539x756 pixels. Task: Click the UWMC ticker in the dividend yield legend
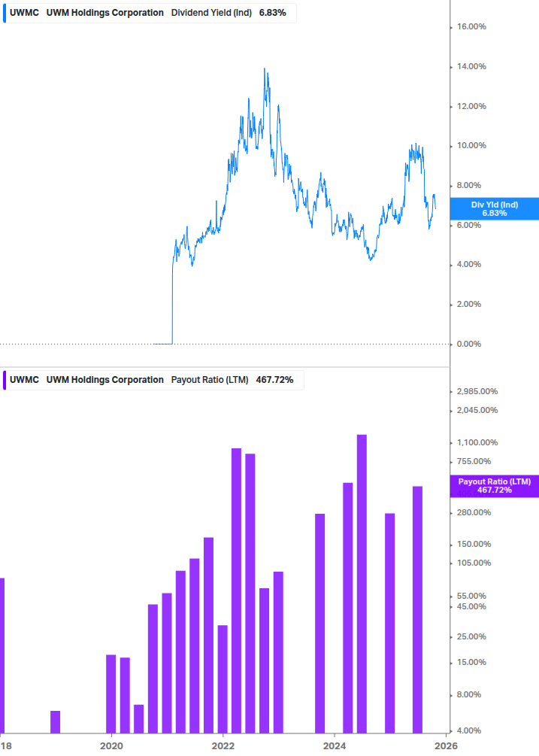24,13
